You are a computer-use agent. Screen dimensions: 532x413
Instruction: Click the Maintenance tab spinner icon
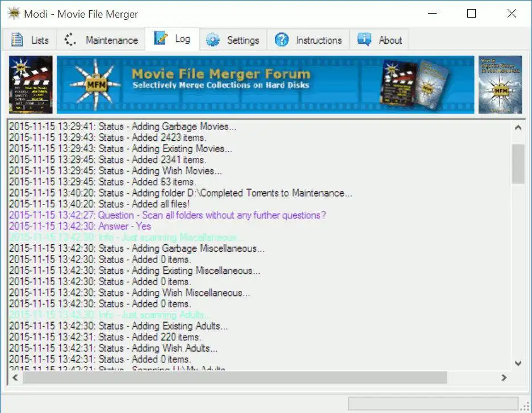coord(70,40)
